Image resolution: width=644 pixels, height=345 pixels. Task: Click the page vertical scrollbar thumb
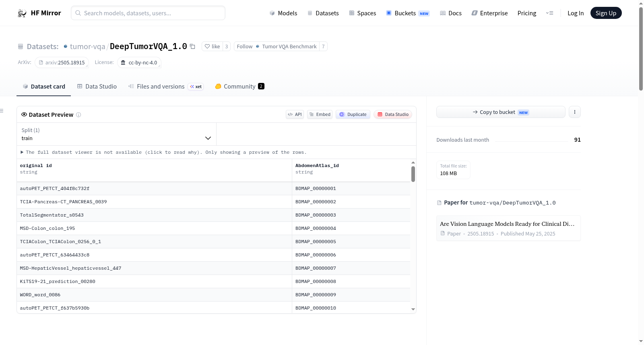[641, 48]
